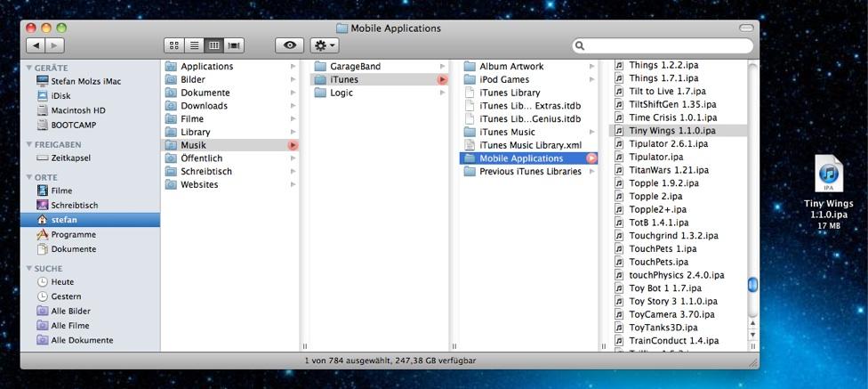Click the scroll down arrow
The height and width of the screenshot is (389, 868).
pyautogui.click(x=752, y=335)
